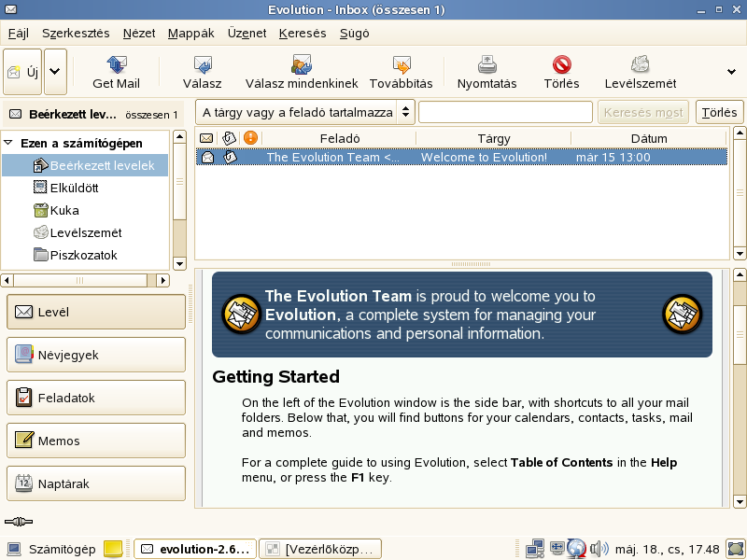Viewport: 747px width, 560px height.
Task: Click preview pane scrollbar down arrow
Action: [740, 501]
